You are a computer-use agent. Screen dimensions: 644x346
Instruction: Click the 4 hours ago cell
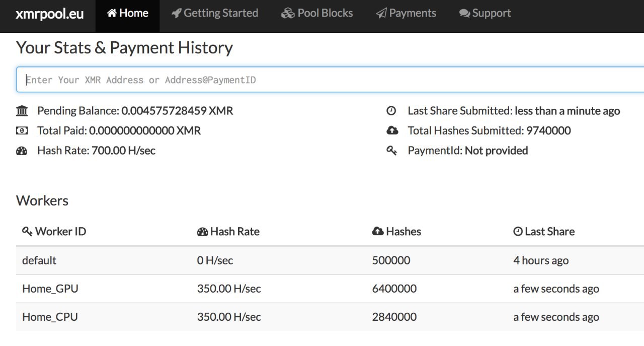[x=541, y=260]
